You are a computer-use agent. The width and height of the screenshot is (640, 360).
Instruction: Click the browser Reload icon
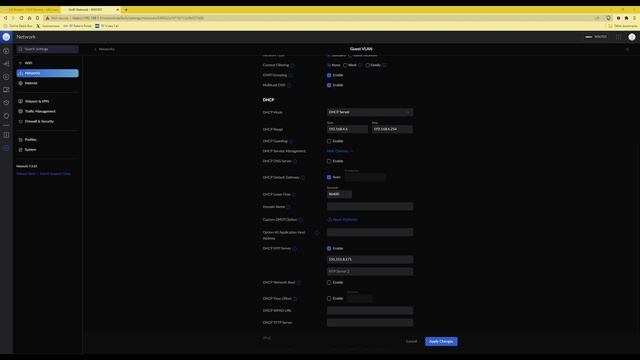click(x=21, y=18)
